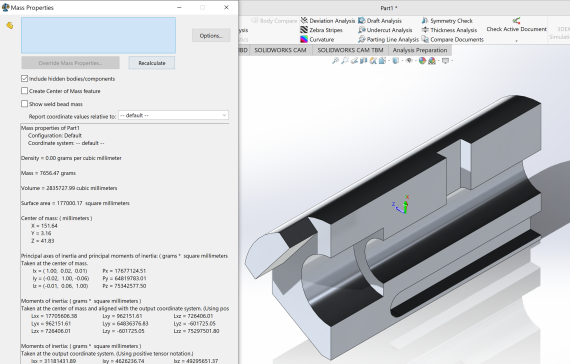Open Edit Appearance color ball
This screenshot has width=570, height=364.
tap(422, 61)
